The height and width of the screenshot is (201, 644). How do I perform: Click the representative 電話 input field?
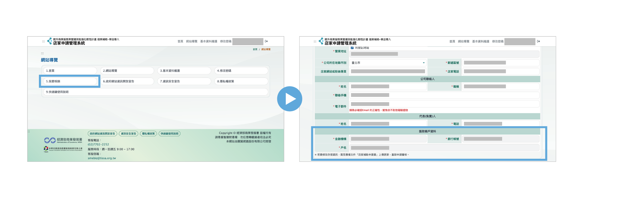click(501, 124)
